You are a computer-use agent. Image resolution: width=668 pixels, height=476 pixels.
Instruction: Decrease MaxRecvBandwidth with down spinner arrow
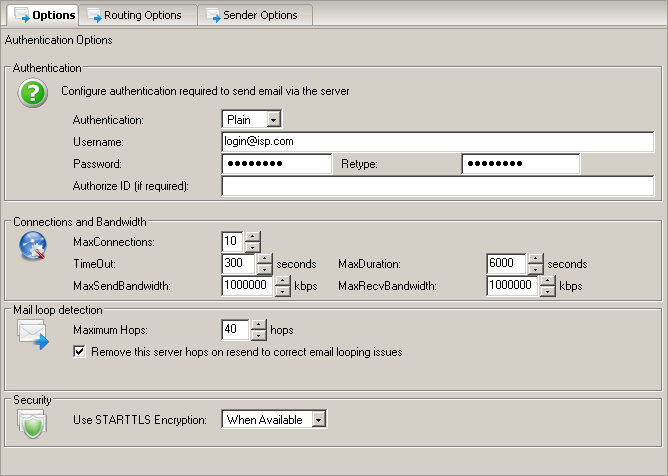547,292
